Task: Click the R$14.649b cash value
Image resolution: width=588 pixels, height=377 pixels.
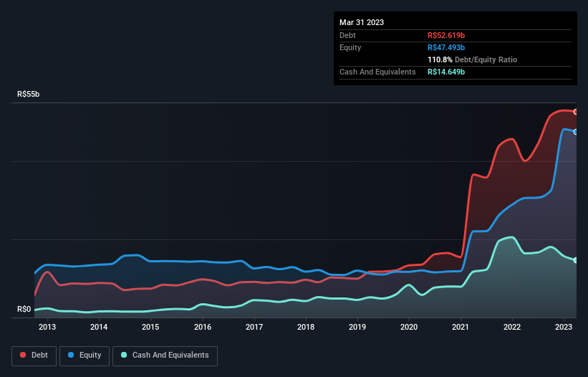Action: coord(446,72)
